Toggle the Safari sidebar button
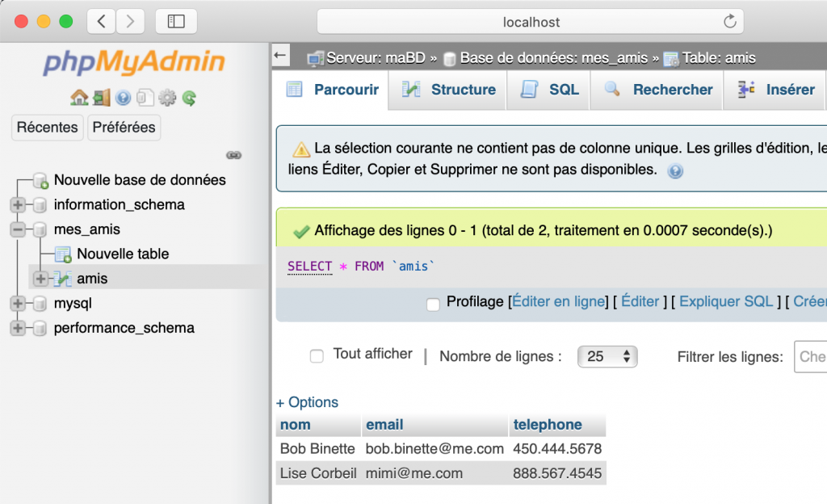827x504 pixels. (176, 22)
